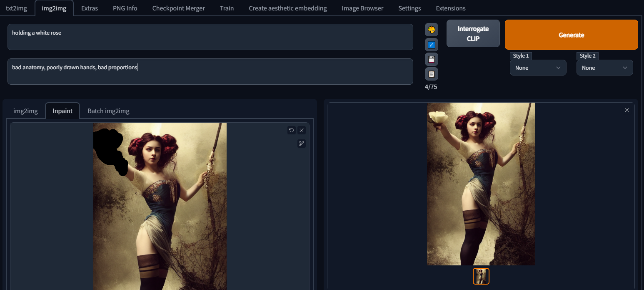Go to Checkpoint Merger tab
Image resolution: width=644 pixels, height=290 pixels.
[178, 8]
